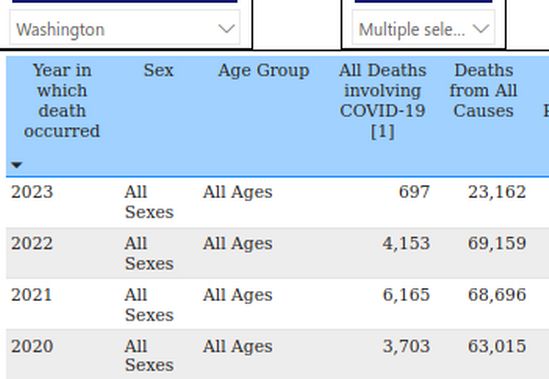The height and width of the screenshot is (379, 549).
Task: Click all-cause deaths value 23,162
Action: coord(497,192)
